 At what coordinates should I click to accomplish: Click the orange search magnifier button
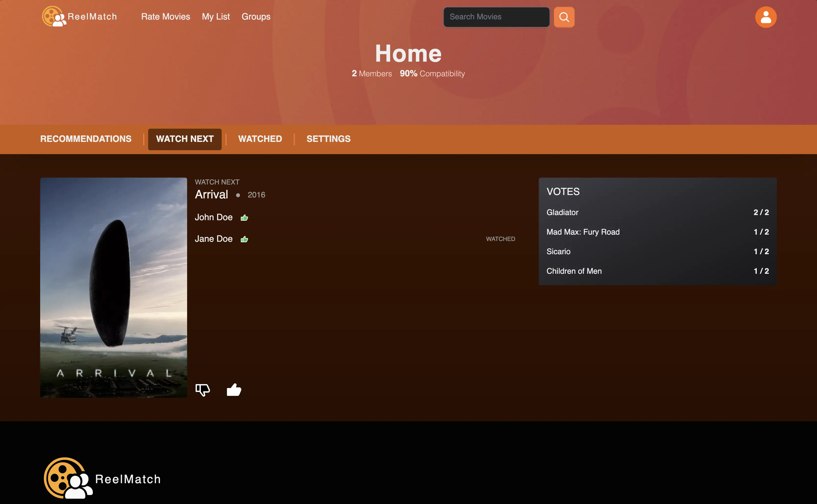pos(564,17)
